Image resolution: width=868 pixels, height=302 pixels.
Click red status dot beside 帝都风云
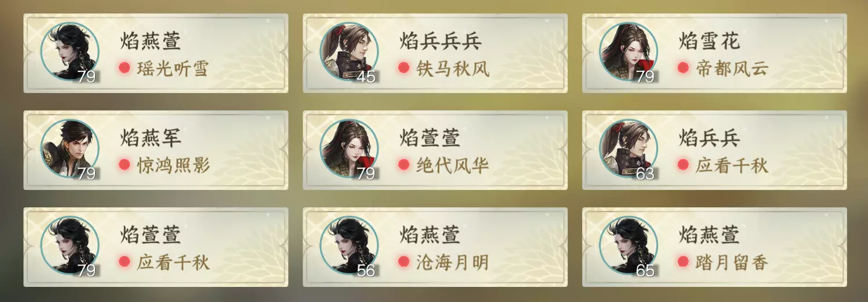pos(683,68)
